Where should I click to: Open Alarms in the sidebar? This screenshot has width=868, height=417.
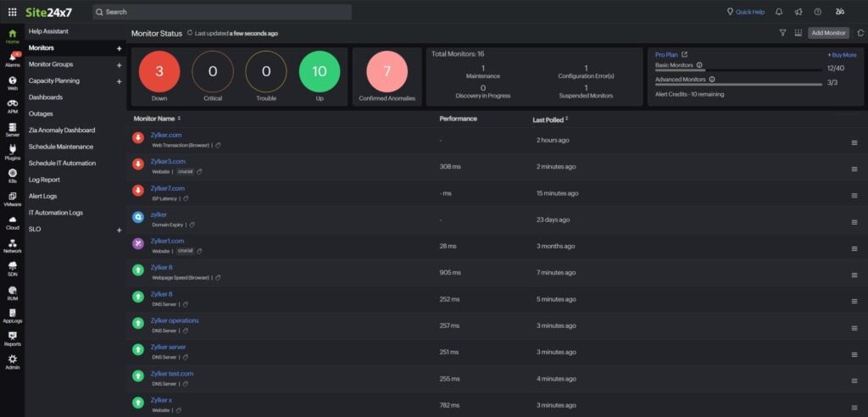(x=12, y=60)
